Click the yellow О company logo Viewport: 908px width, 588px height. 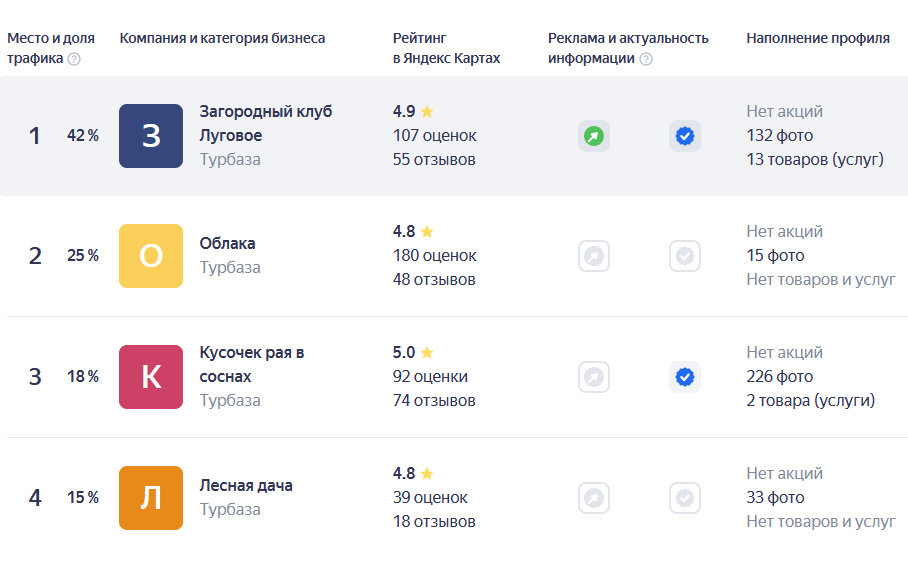(151, 256)
